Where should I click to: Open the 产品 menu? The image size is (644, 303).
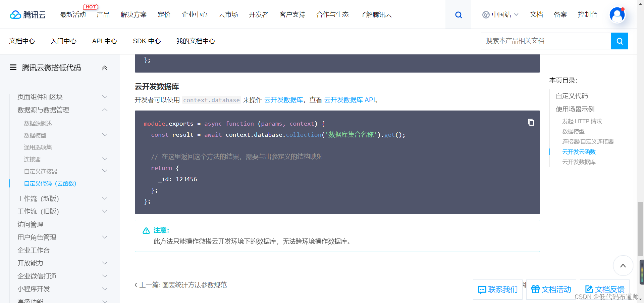[x=103, y=15]
